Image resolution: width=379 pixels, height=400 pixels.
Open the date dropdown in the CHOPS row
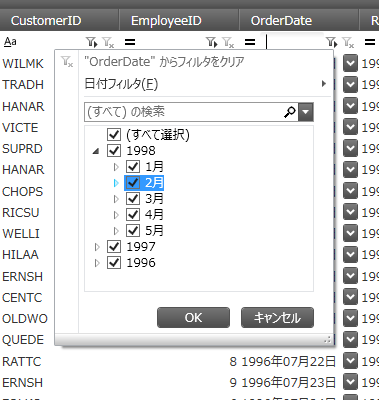pyautogui.click(x=350, y=191)
